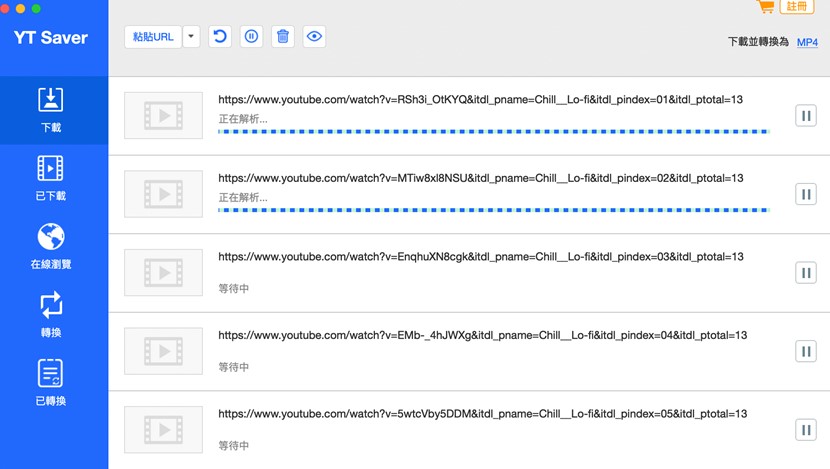The height and width of the screenshot is (469, 830).
Task: Pause the pindex=01 video download
Action: pyautogui.click(x=806, y=116)
